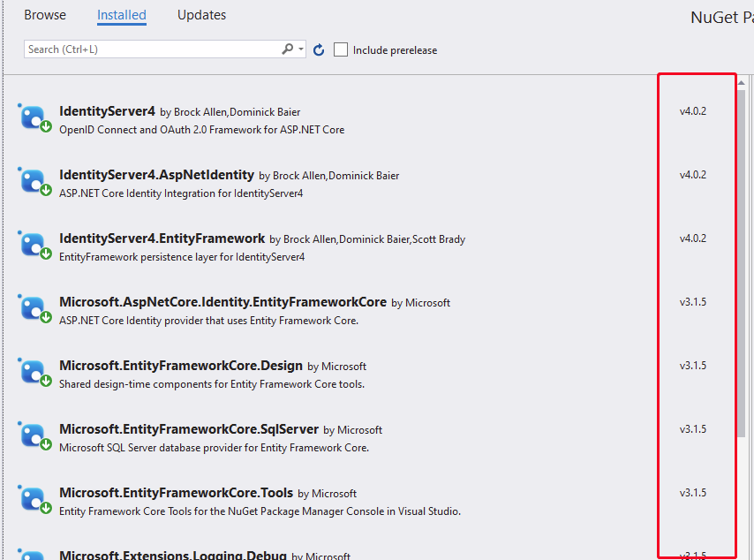Click version v4.0.2 of IdentityServer4
Screen dimensions: 754x560
[x=692, y=111]
